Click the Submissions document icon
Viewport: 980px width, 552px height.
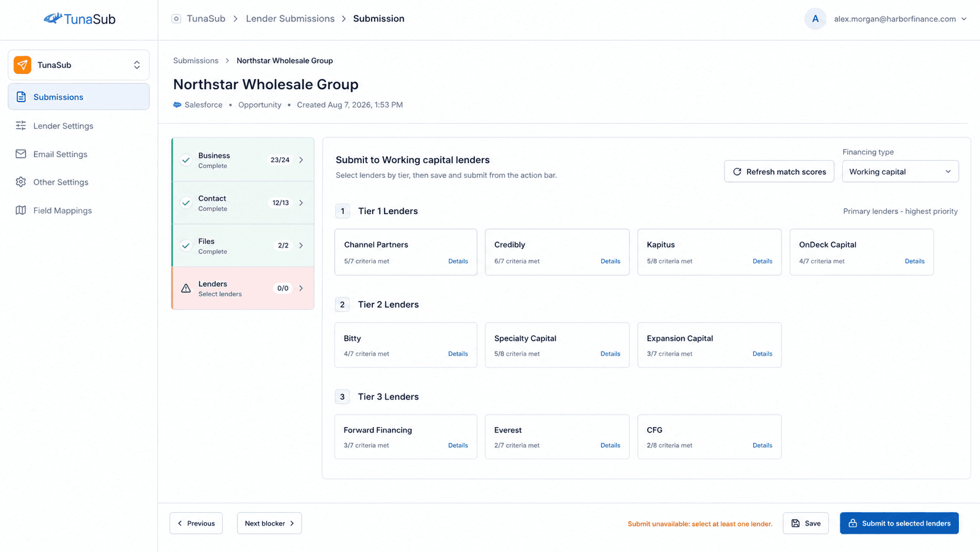click(x=21, y=97)
